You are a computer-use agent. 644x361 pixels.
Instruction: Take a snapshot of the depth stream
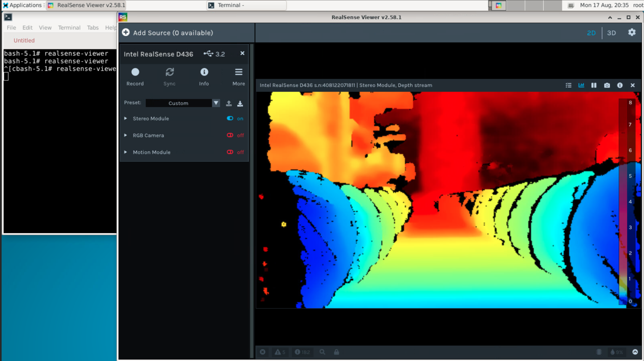click(x=607, y=85)
